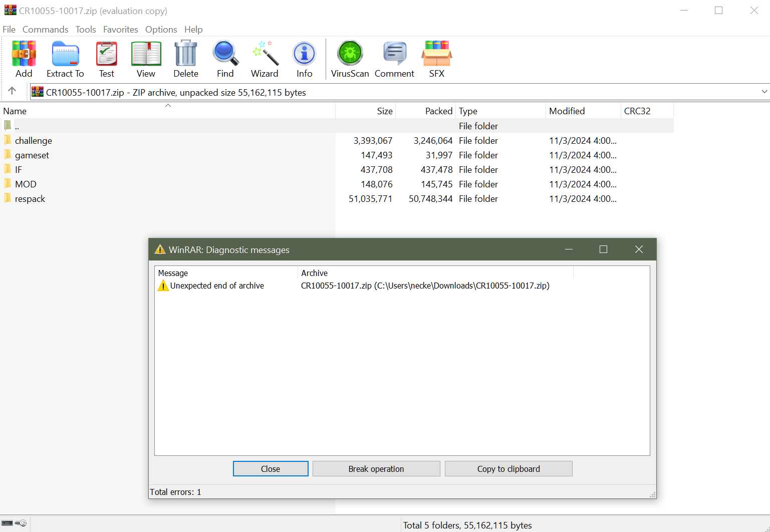Click the respack size 51,035,771
The height and width of the screenshot is (532, 770).
[371, 199]
